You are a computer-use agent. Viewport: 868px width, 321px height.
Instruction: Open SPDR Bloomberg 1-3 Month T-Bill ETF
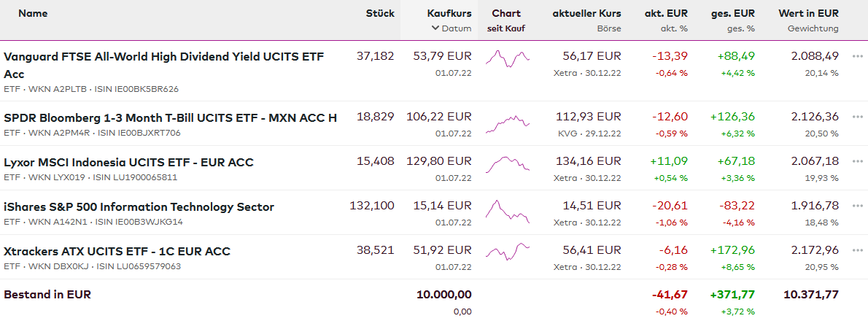point(170,117)
